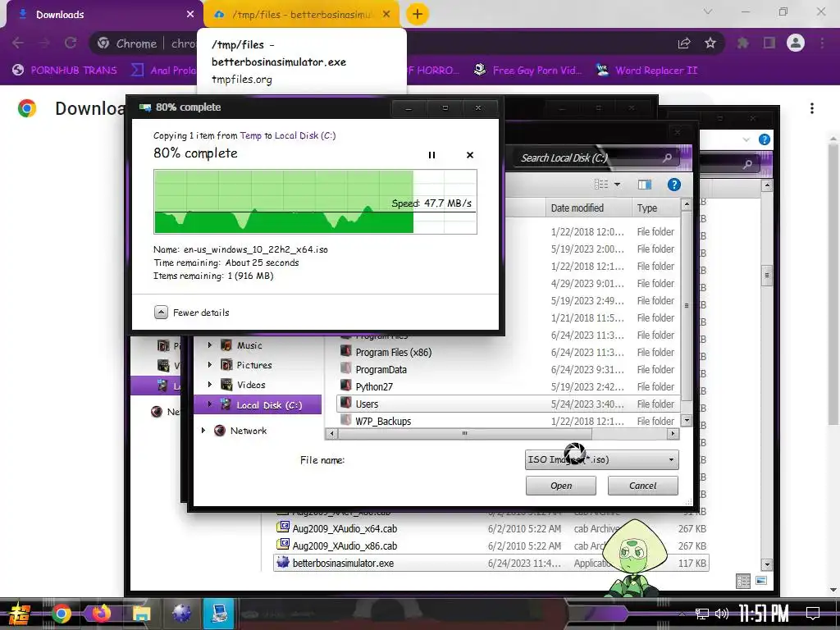Select Aug2009_XAudio_x86.cab in the back window
Screen dimensions: 840x630
coord(345,546)
